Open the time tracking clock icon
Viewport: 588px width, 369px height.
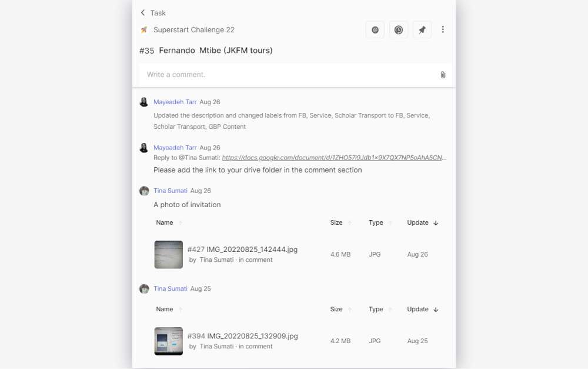[x=399, y=30]
